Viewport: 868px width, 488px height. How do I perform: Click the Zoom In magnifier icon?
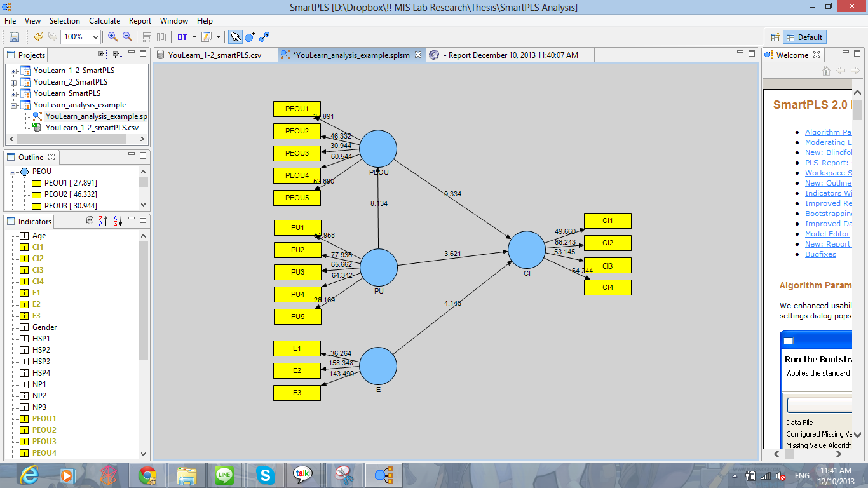tap(112, 36)
